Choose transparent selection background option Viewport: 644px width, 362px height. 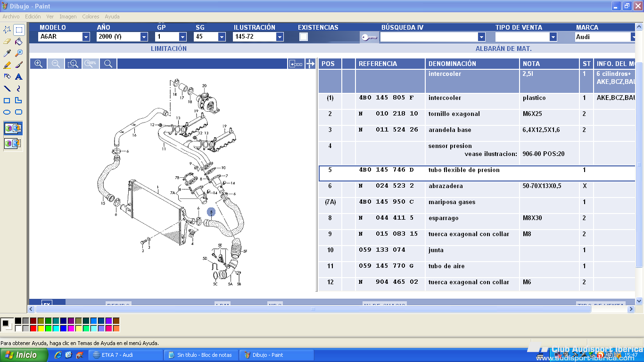[x=13, y=143]
